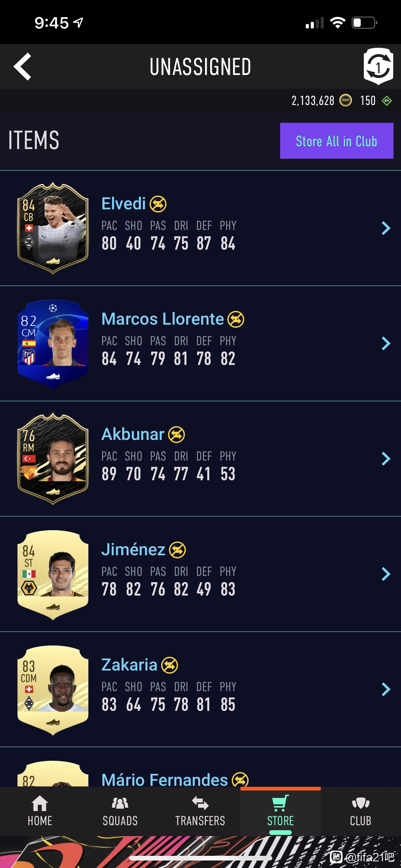Expand Marcos Llorente row chevron
The image size is (401, 868).
click(386, 343)
